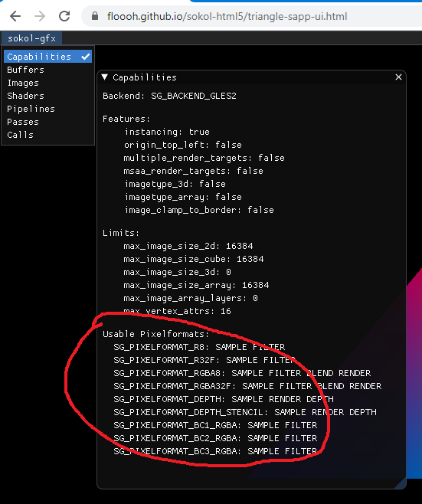The height and width of the screenshot is (504, 422).
Task: Click the URL address bar
Action: [x=252, y=16]
